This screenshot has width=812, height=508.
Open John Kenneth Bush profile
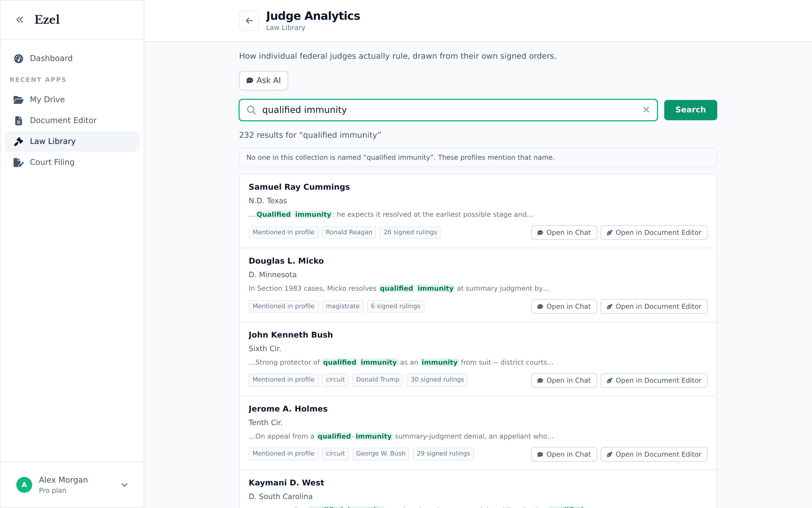coord(291,335)
